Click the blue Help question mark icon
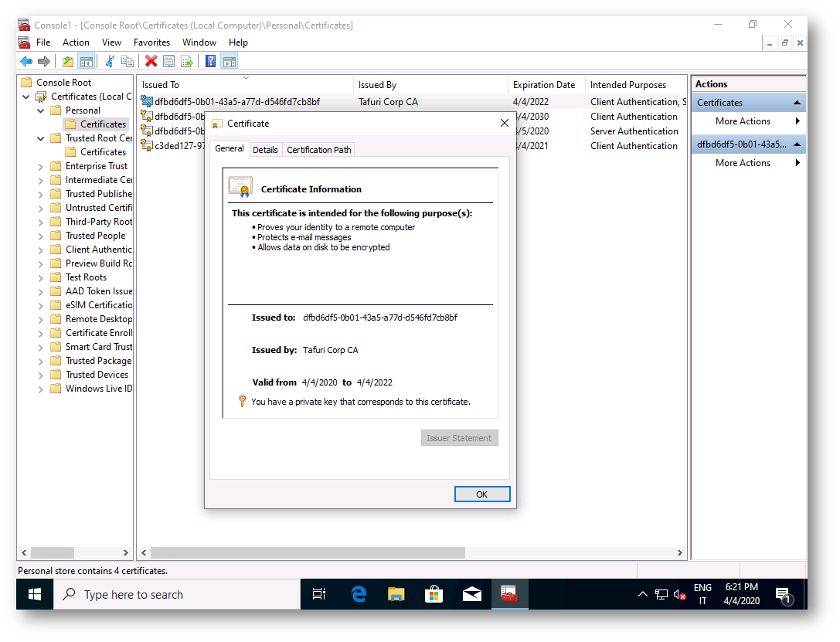Image resolution: width=840 pixels, height=642 pixels. coord(210,62)
